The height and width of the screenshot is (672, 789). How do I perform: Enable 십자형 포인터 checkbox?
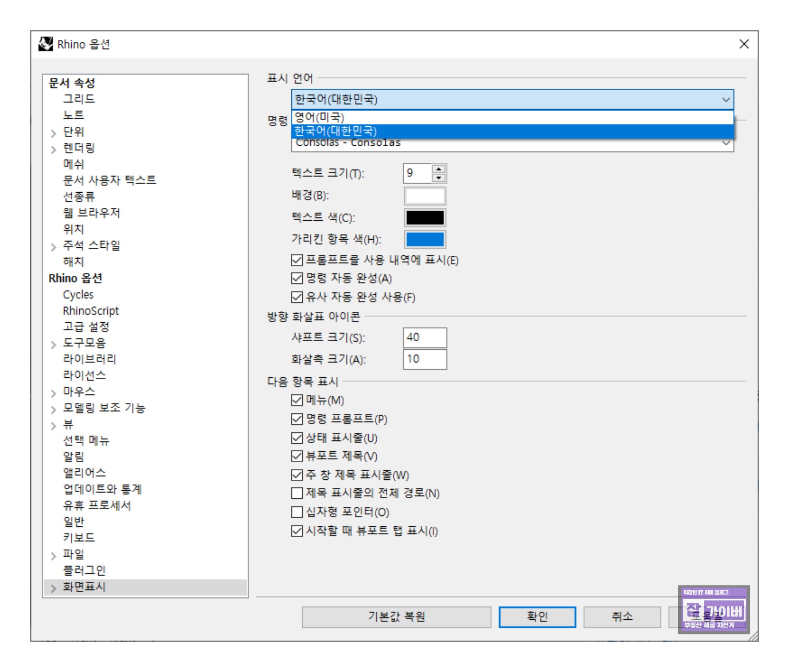click(297, 512)
